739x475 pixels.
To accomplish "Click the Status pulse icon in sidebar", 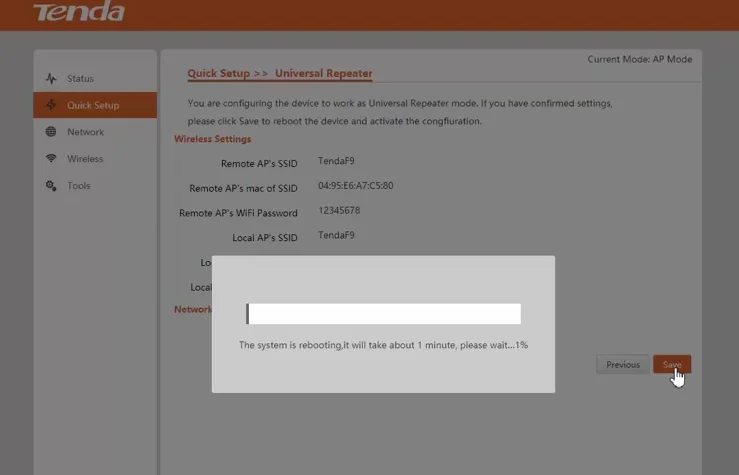I will (51, 79).
